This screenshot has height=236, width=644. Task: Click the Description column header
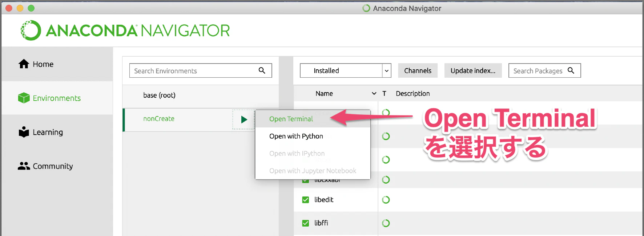coord(413,94)
